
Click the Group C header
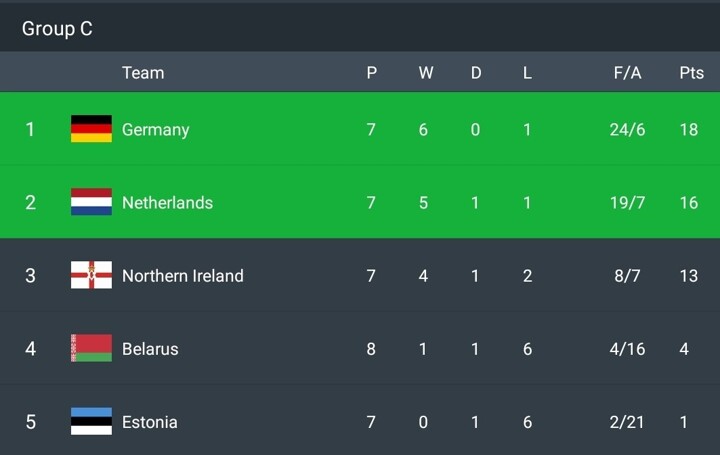pos(57,28)
